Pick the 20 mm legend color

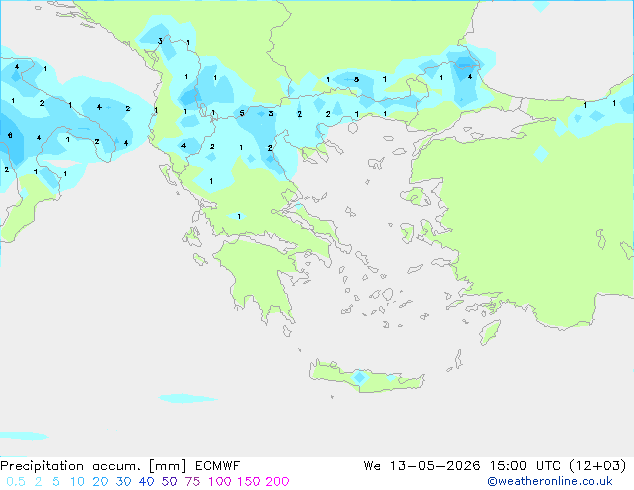100,482
